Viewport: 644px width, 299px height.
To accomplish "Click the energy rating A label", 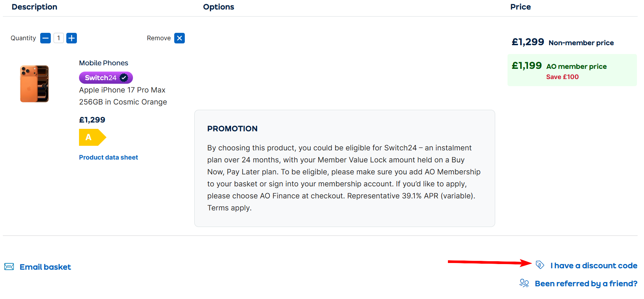I will [x=92, y=137].
